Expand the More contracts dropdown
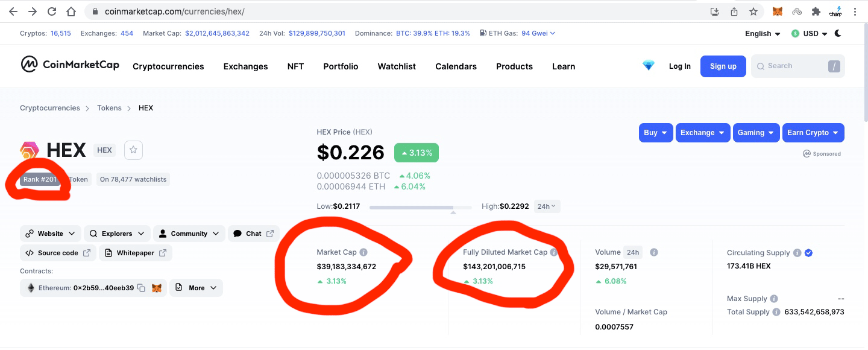This screenshot has height=350, width=868. point(197,288)
